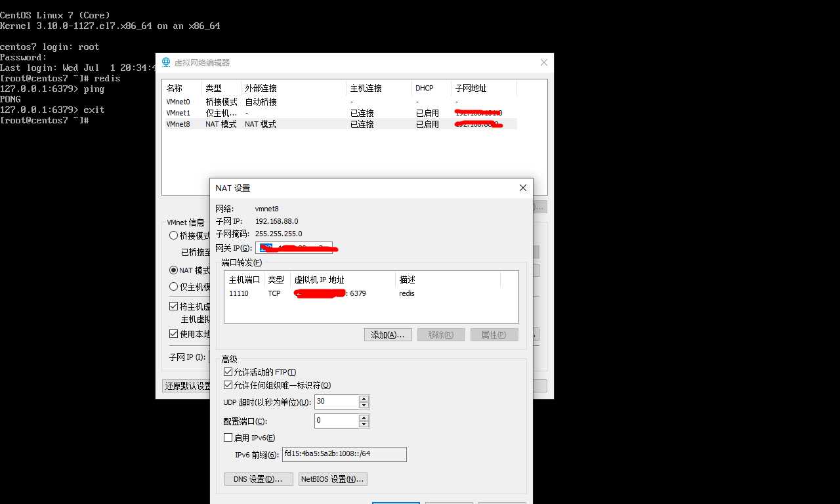Close the NAT 设置 dialog
The image size is (840, 504).
tap(523, 188)
